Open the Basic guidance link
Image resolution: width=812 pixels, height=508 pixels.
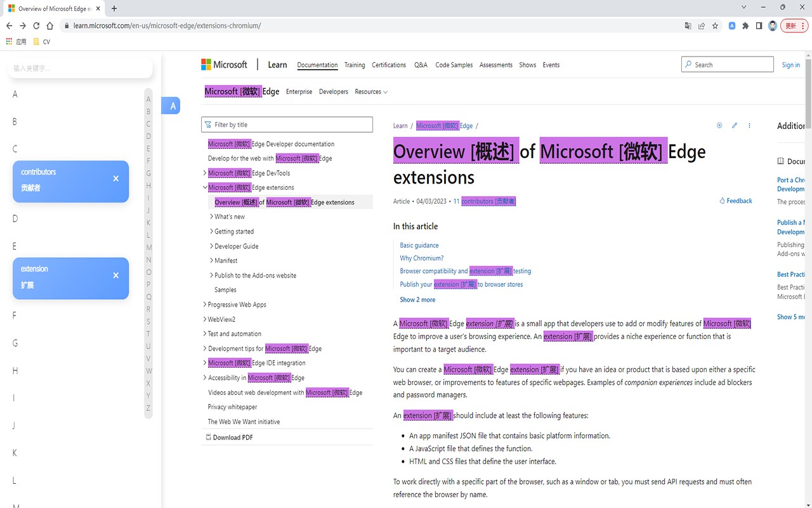pyautogui.click(x=419, y=245)
